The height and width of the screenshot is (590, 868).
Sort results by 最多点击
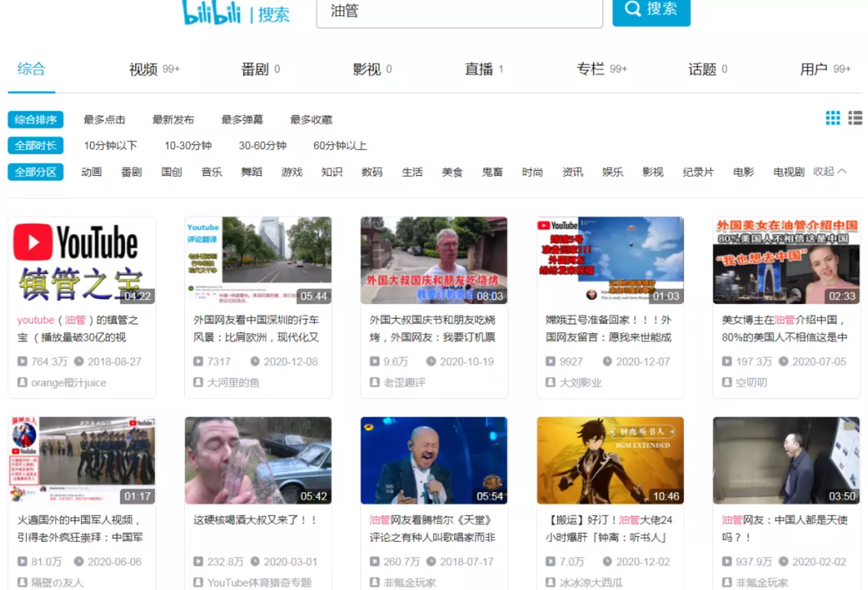point(104,120)
